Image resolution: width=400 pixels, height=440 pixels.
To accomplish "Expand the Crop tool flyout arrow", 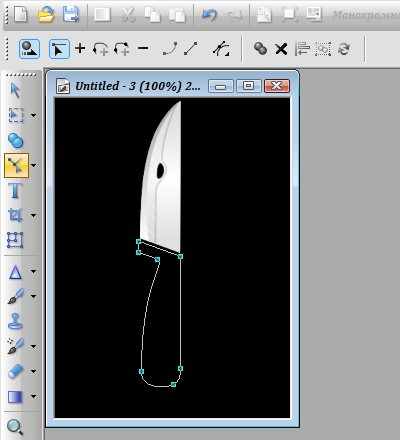I will click(x=34, y=215).
